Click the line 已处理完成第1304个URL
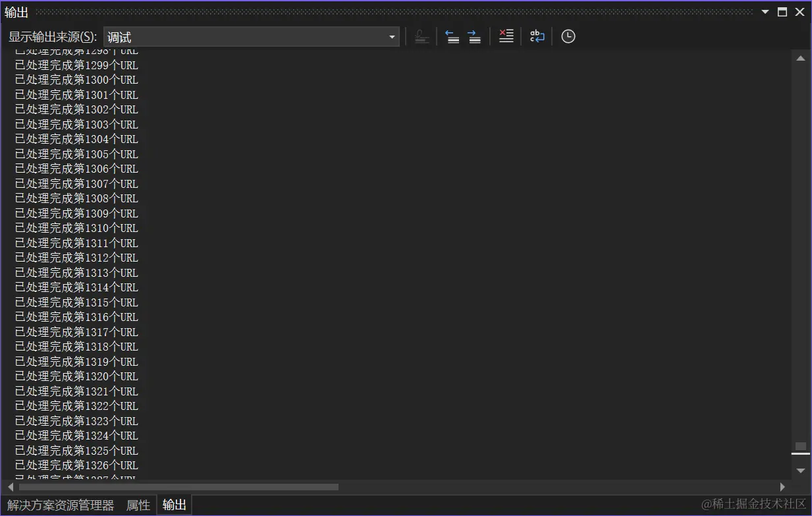Image resolution: width=812 pixels, height=516 pixels. tap(76, 139)
